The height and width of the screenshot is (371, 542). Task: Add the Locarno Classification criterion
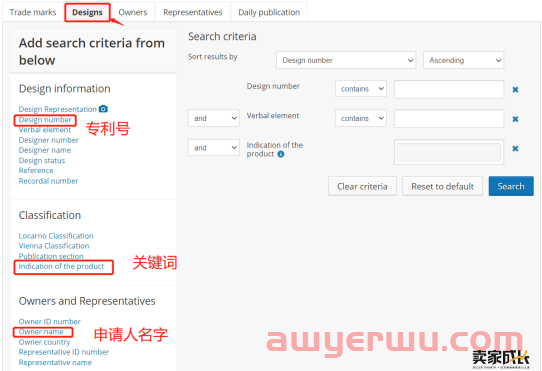56,236
